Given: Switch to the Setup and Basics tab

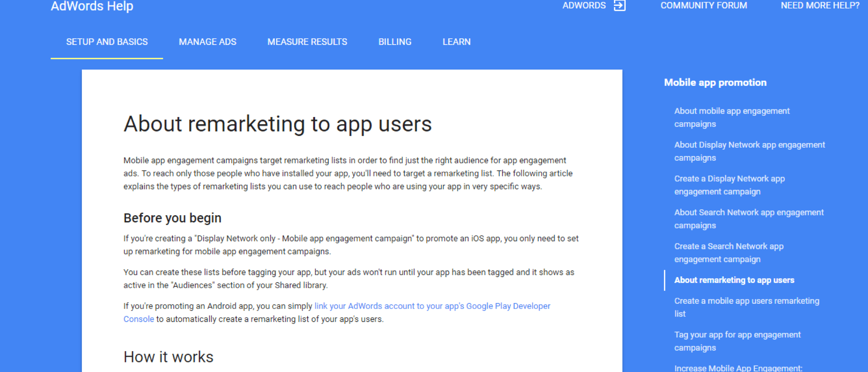Looking at the screenshot, I should [107, 42].
